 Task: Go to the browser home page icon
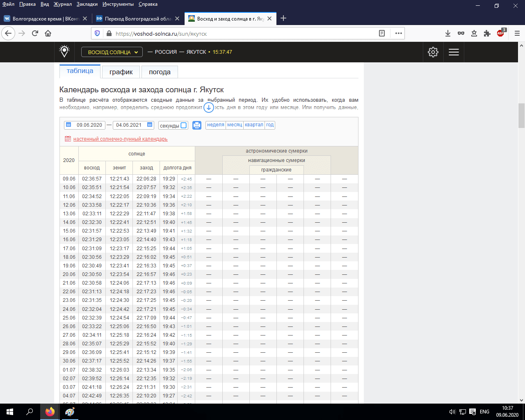[x=48, y=34]
